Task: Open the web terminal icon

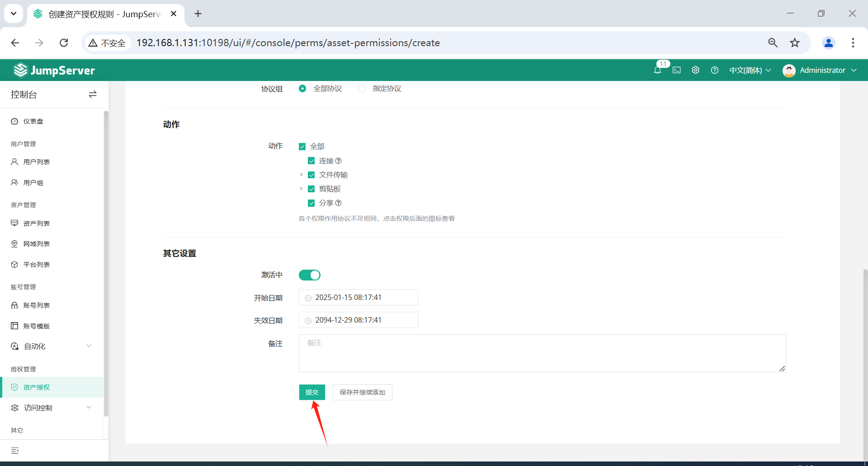Action: (676, 70)
